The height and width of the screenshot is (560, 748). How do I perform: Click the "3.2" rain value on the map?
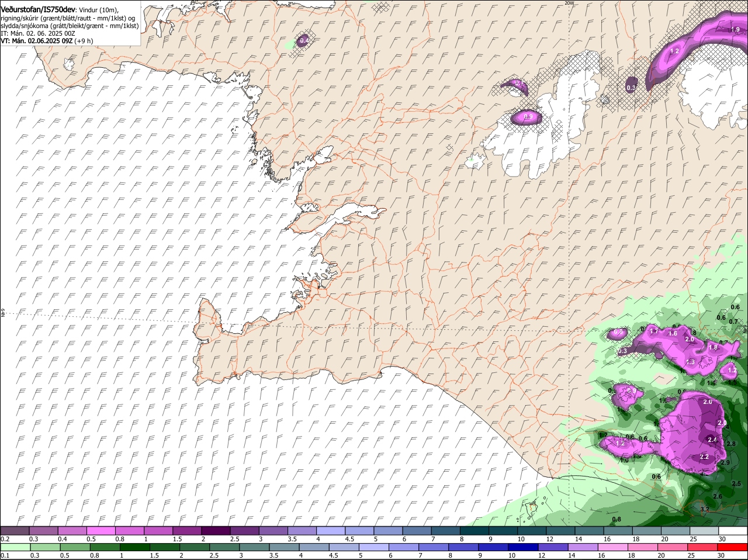point(704,510)
